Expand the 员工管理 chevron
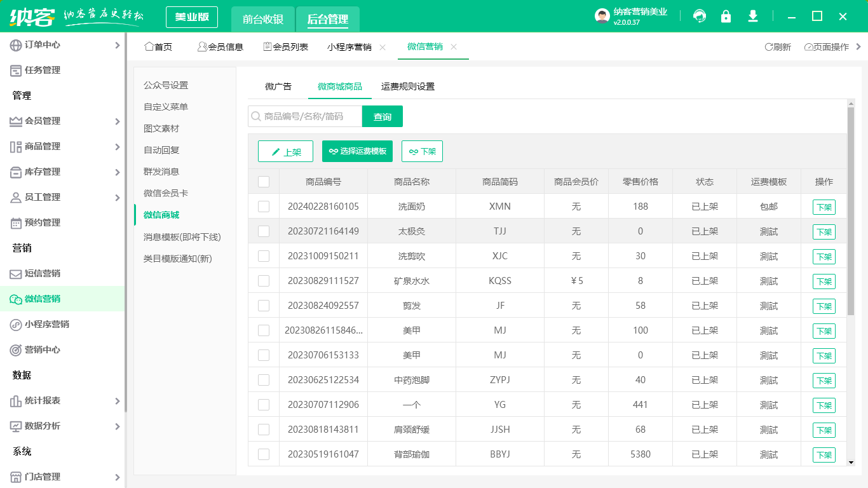The image size is (868, 488). pos(117,198)
